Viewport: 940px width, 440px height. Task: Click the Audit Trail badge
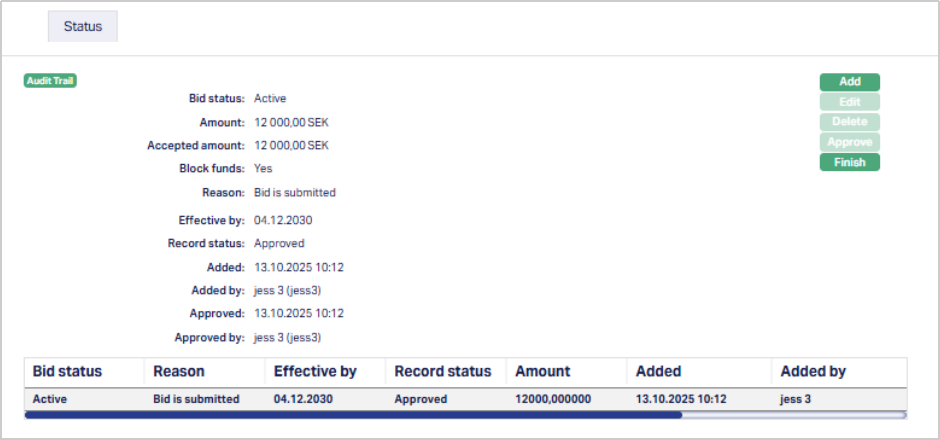50,81
